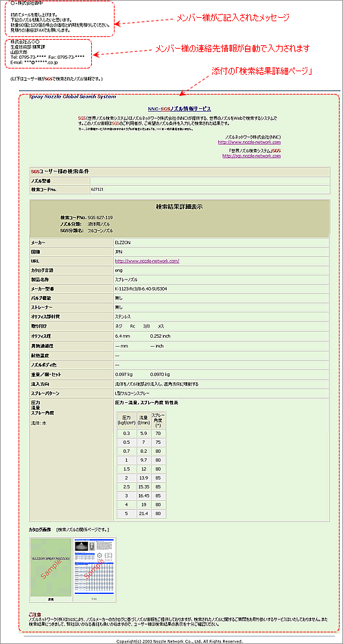Select the country value JPN

point(119,251)
